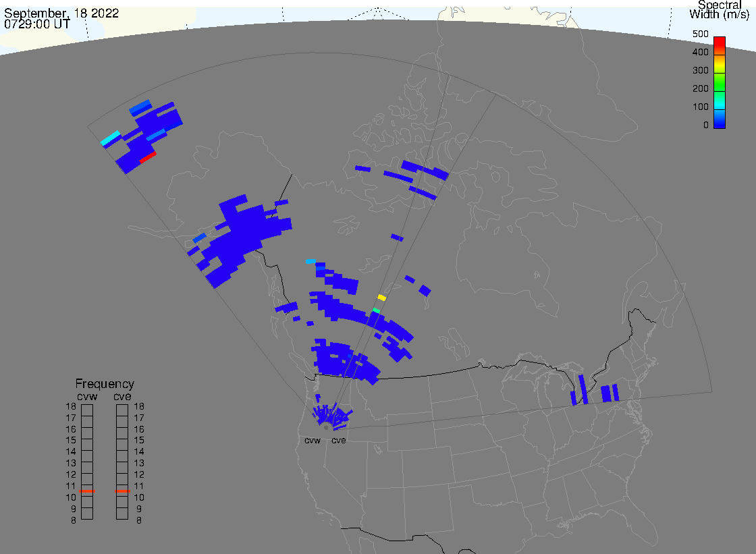Image resolution: width=756 pixels, height=554 pixels.
Task: Click the yellow spectral width cell
Action: pos(381,298)
